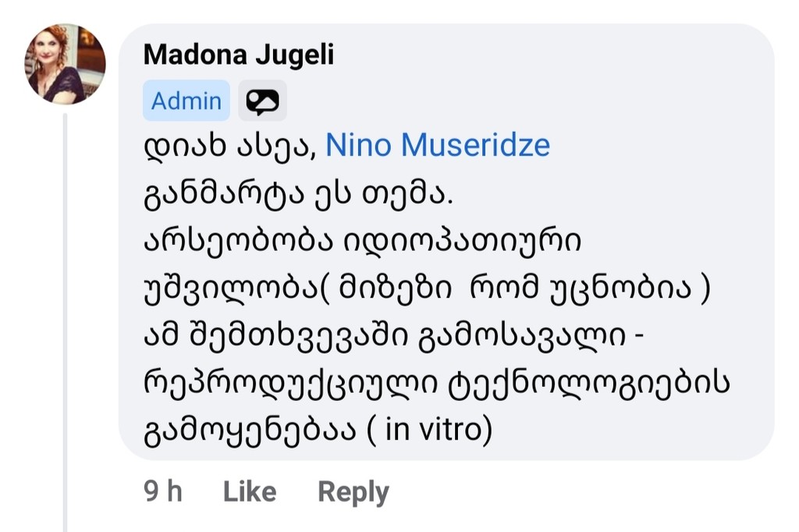
Task: Click the chat-bubbles badge icon beside Admin
Action: [x=262, y=101]
